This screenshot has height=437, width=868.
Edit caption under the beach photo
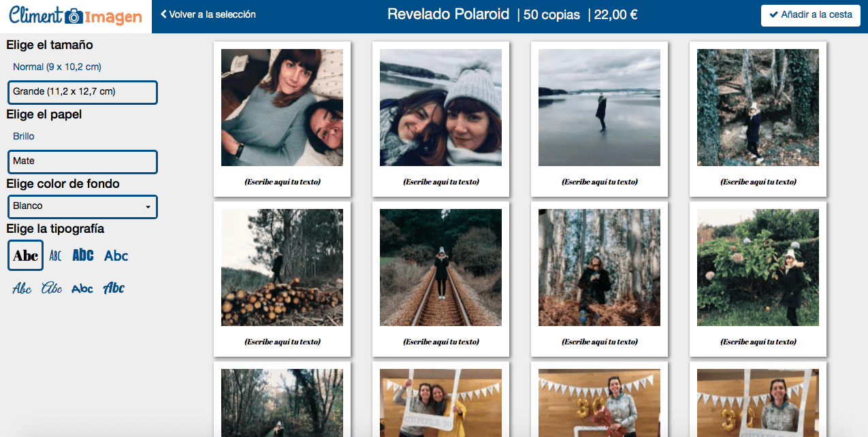(x=599, y=182)
